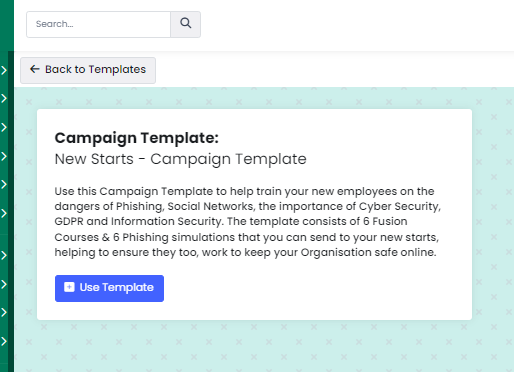Screen dimensions: 514x372
Task: Open the fourth sidebar chevron item
Action: pyautogui.click(x=4, y=156)
